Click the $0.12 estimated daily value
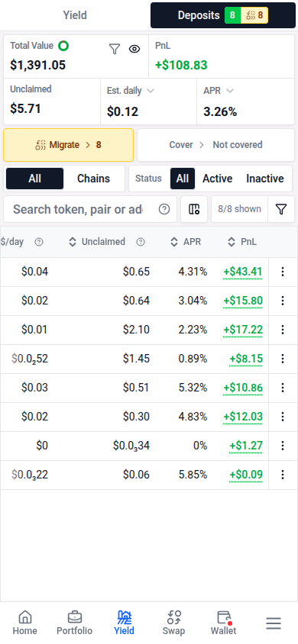 point(122,111)
